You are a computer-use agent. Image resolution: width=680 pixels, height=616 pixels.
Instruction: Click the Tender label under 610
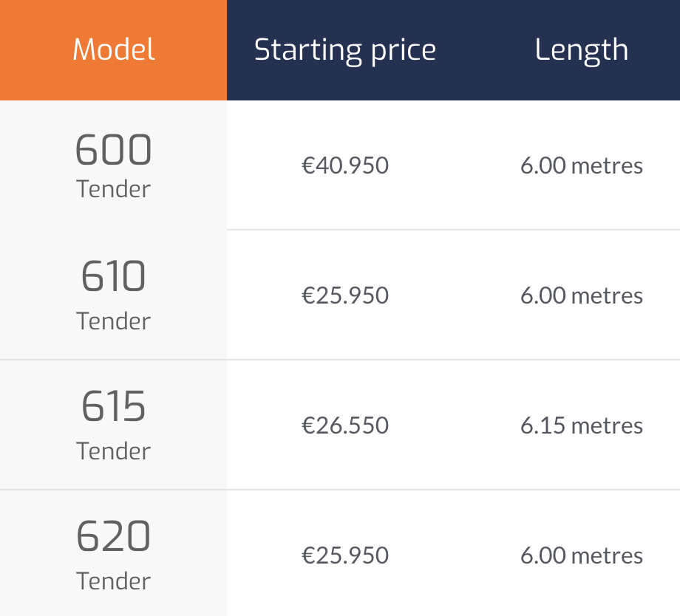point(114,321)
